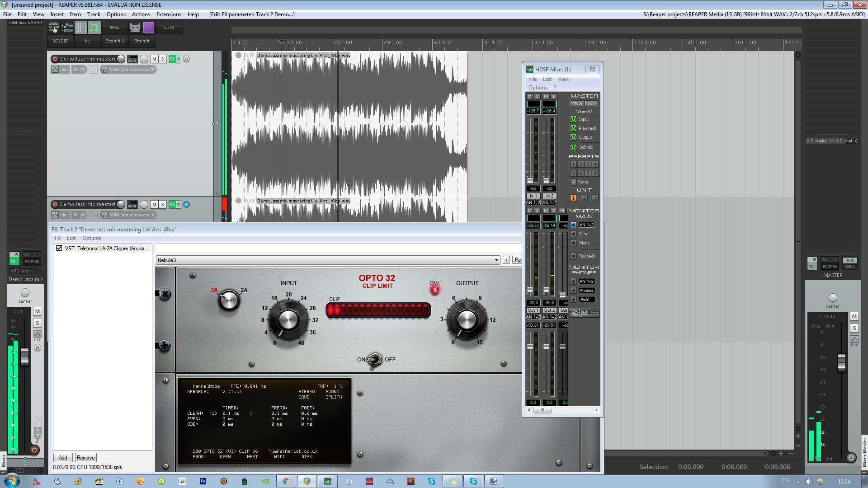Click the Remove button in FX window
This screenshot has width=868, height=488.
pos(85,458)
